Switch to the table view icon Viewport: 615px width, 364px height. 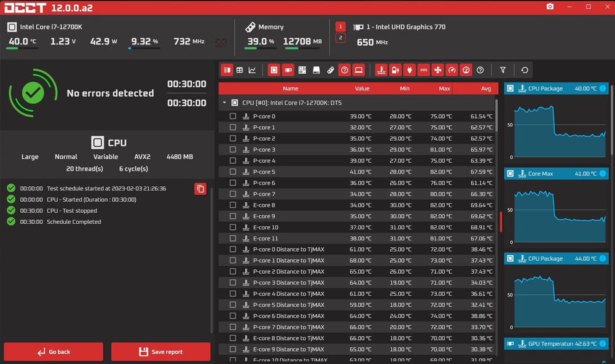click(240, 70)
